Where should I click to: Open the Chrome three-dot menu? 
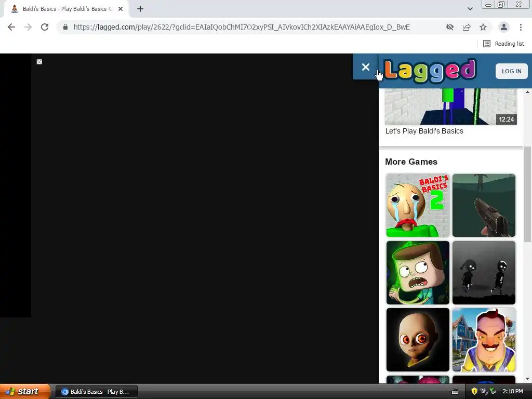coord(521,27)
